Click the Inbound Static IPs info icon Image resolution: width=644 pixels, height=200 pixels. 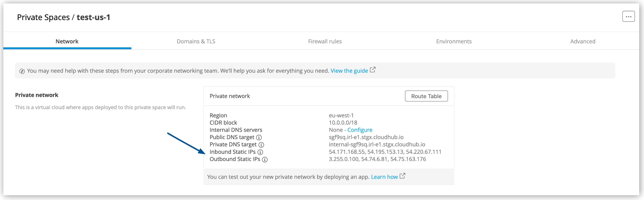[260, 152]
